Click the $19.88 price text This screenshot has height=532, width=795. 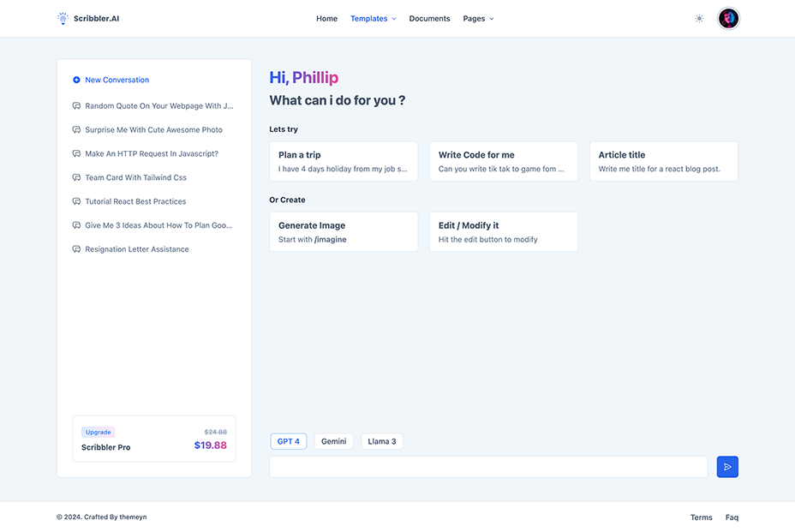pos(211,445)
